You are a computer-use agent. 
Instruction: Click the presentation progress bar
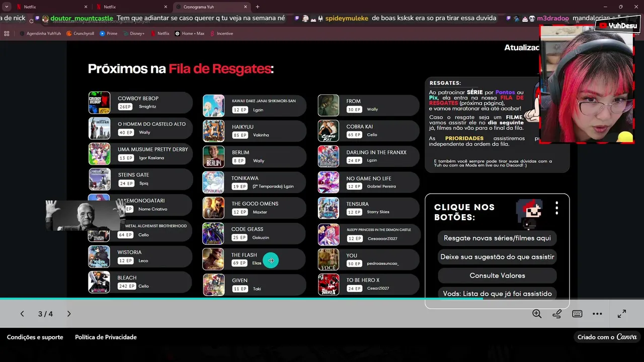[322, 299]
